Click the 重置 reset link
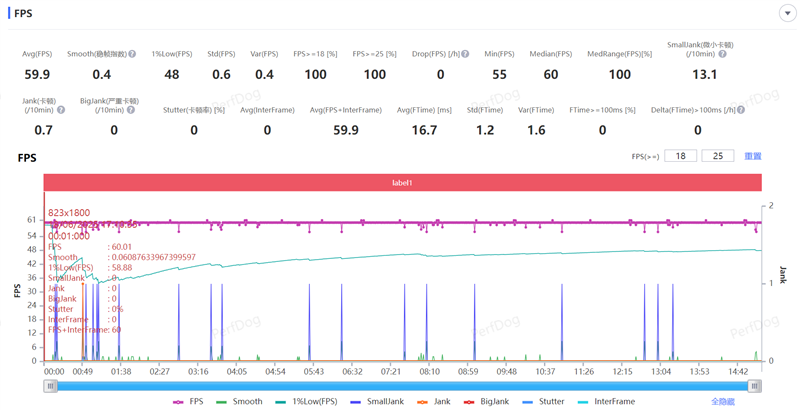 click(x=752, y=157)
